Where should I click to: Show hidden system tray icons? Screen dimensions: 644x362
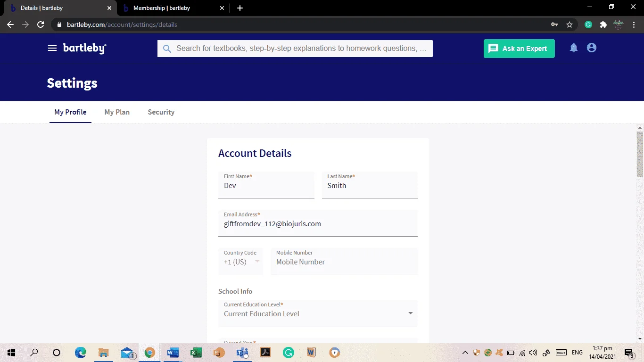(x=465, y=353)
